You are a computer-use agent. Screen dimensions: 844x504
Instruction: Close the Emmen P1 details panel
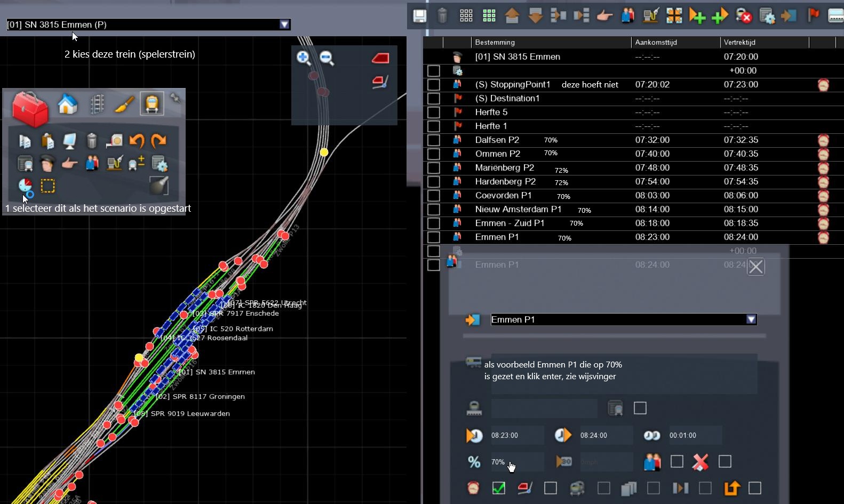point(756,267)
